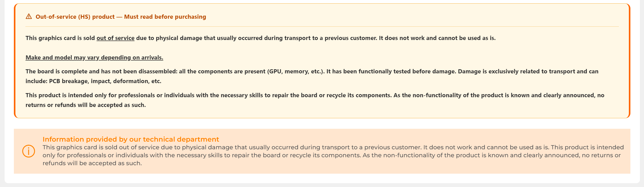Open the underlined "out of service" link
The width and height of the screenshot is (644, 187).
coord(116,38)
